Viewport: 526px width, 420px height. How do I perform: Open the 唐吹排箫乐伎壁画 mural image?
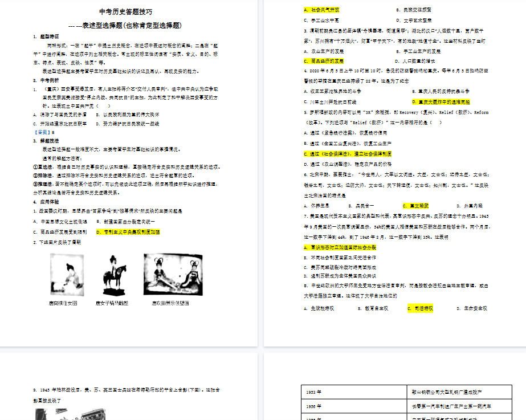tap(173, 275)
